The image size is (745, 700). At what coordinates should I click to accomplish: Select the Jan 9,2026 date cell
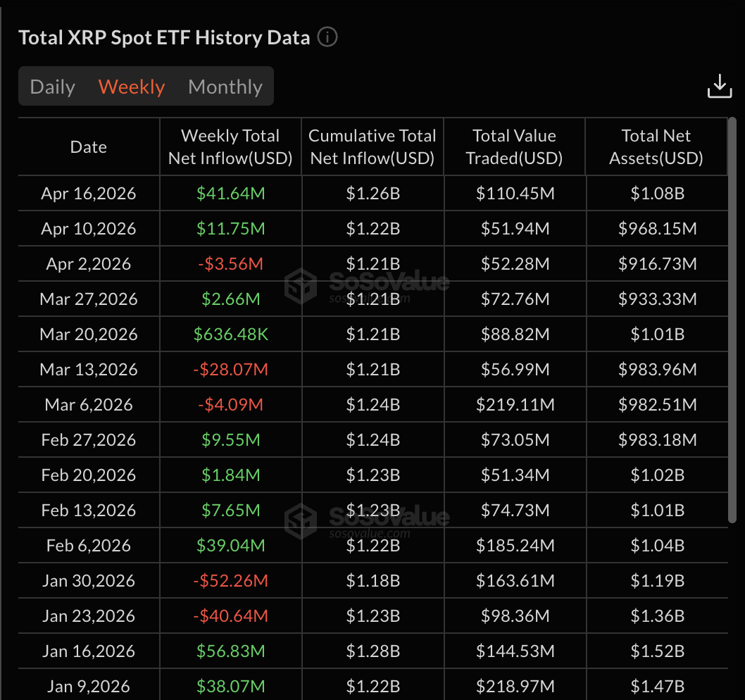(x=89, y=687)
